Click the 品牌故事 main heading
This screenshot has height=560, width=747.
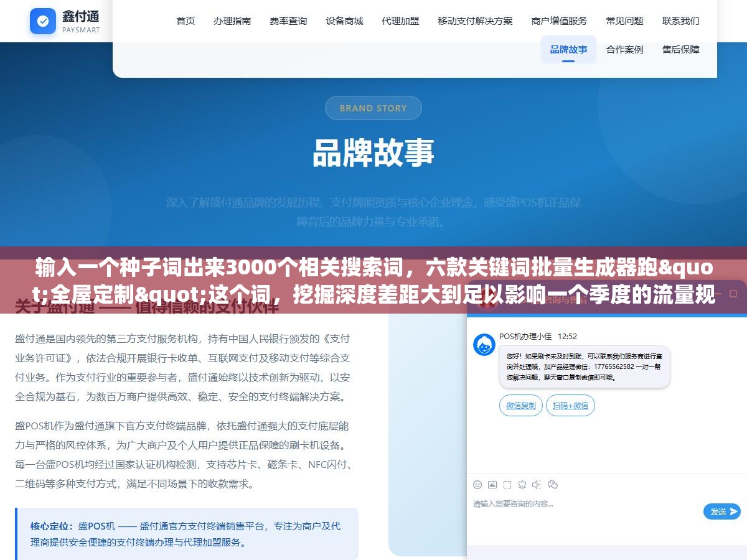[x=373, y=153]
